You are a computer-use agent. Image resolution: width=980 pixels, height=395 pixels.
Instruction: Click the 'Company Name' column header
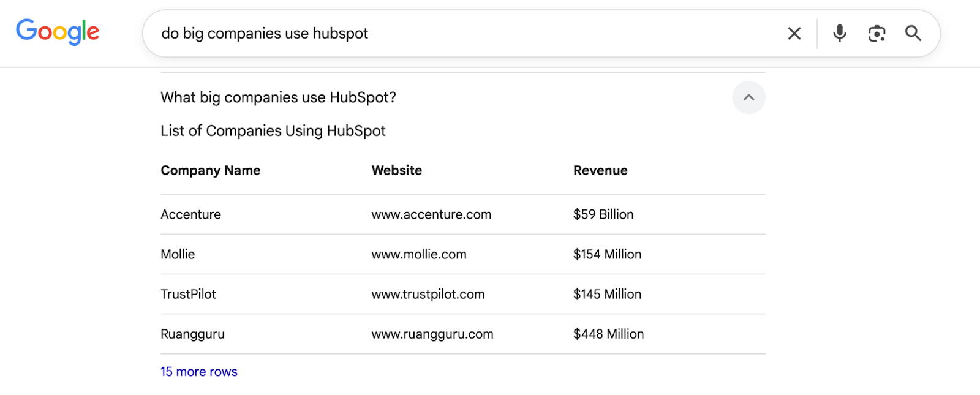(211, 170)
